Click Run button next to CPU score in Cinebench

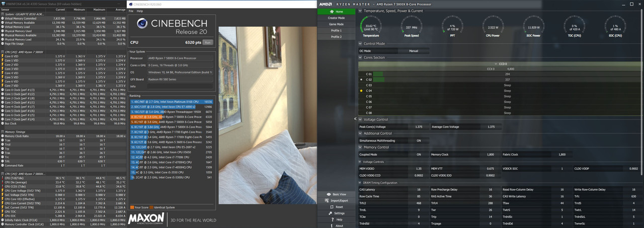pyautogui.click(x=207, y=43)
